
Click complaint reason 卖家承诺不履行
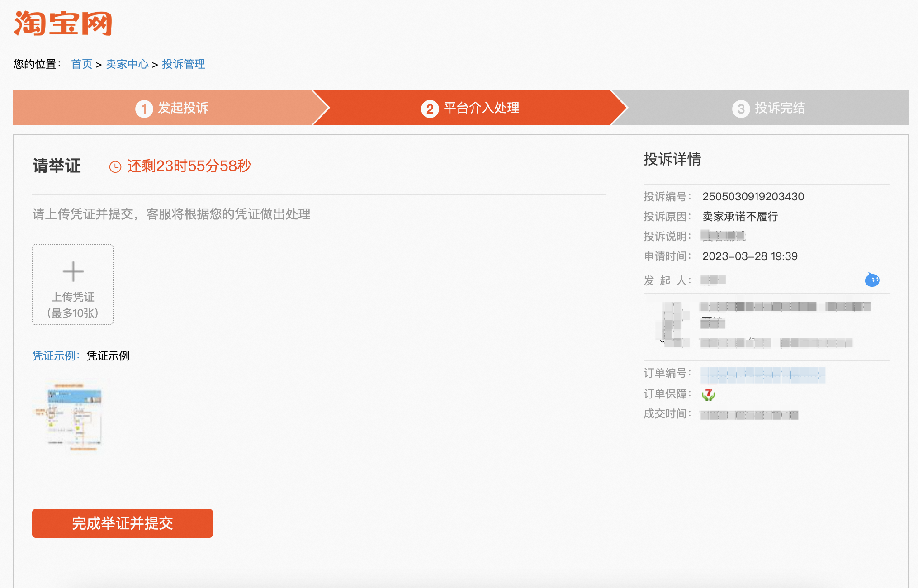coord(740,217)
